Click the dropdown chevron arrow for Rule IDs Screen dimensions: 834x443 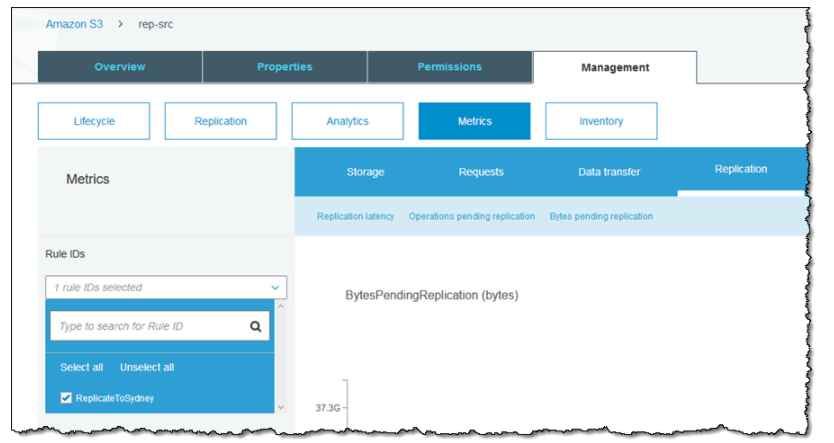[x=275, y=288]
